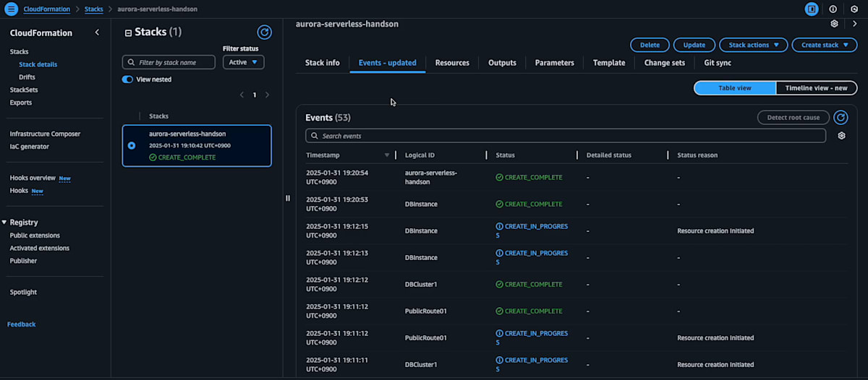Select the aurora-serverless-handson stack card
Image resolution: width=868 pixels, height=380 pixels.
[197, 146]
